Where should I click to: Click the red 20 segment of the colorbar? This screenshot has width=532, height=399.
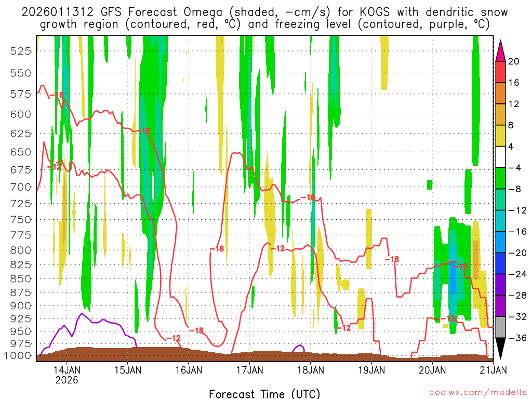500,72
